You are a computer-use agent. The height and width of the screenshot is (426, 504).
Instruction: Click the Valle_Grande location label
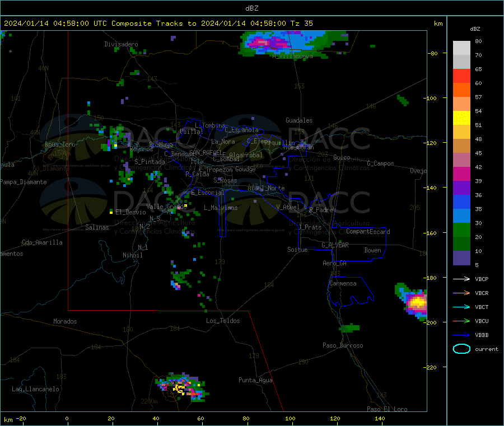pos(166,207)
